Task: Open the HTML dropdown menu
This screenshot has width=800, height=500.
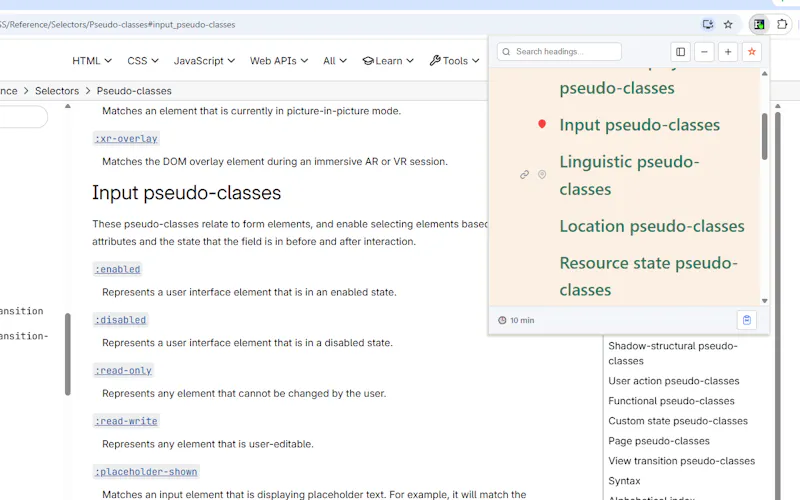Action: click(92, 61)
